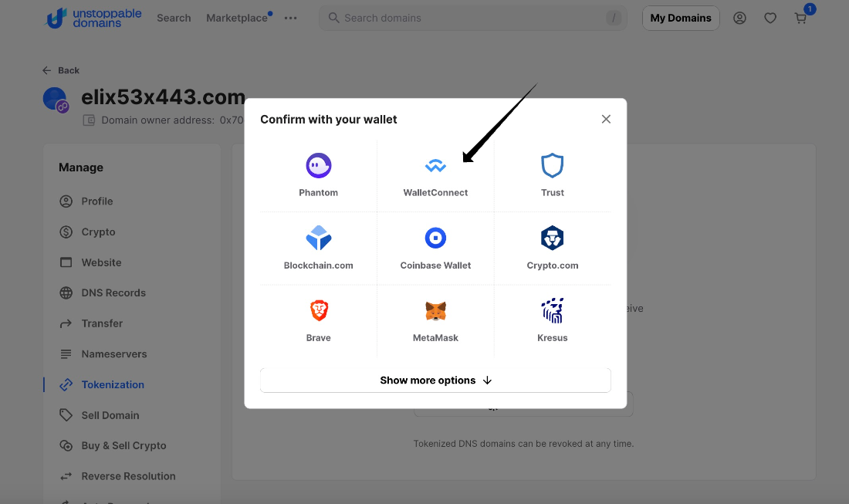Viewport: 849px width, 504px height.
Task: Select the Blockchain.com wallet icon
Action: pyautogui.click(x=318, y=238)
